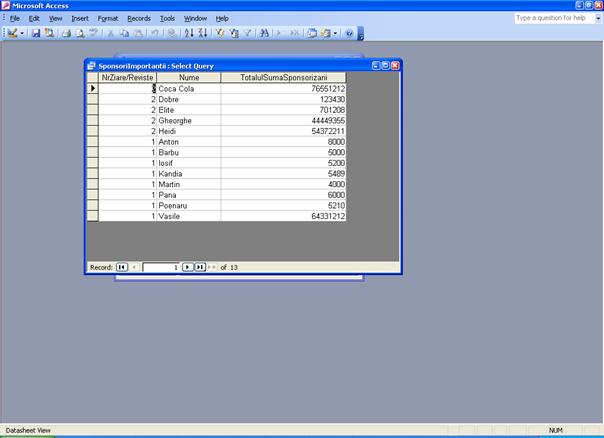The width and height of the screenshot is (604, 438).
Task: Click Sort Ascending toolbar icon
Action: point(190,33)
